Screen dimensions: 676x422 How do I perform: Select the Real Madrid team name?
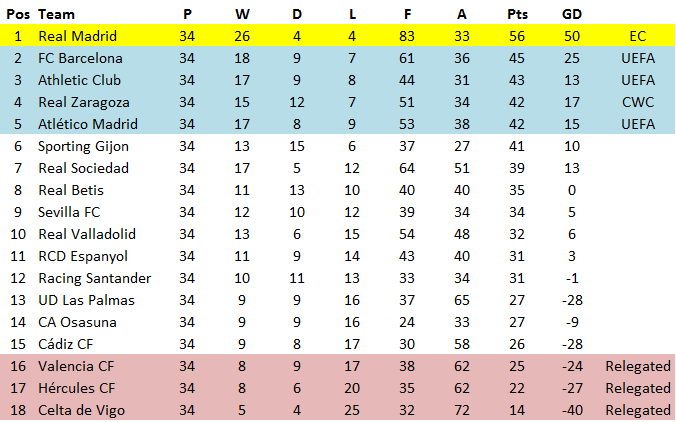(x=78, y=36)
